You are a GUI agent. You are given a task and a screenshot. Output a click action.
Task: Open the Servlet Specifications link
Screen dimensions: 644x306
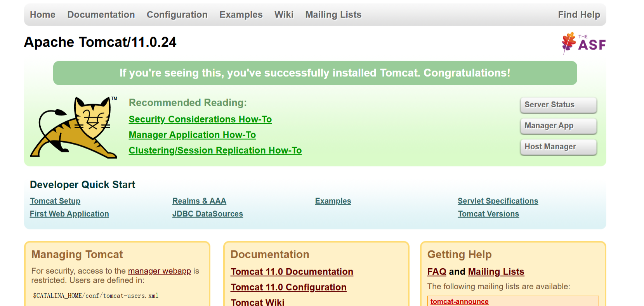pos(498,201)
